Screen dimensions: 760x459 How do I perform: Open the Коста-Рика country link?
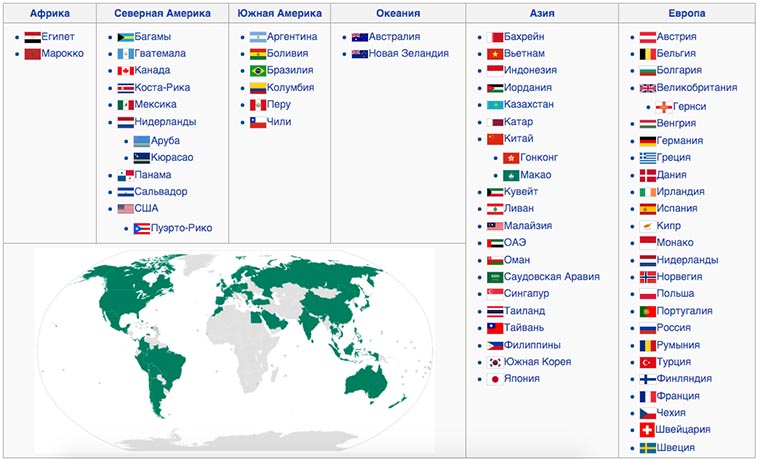tap(162, 88)
